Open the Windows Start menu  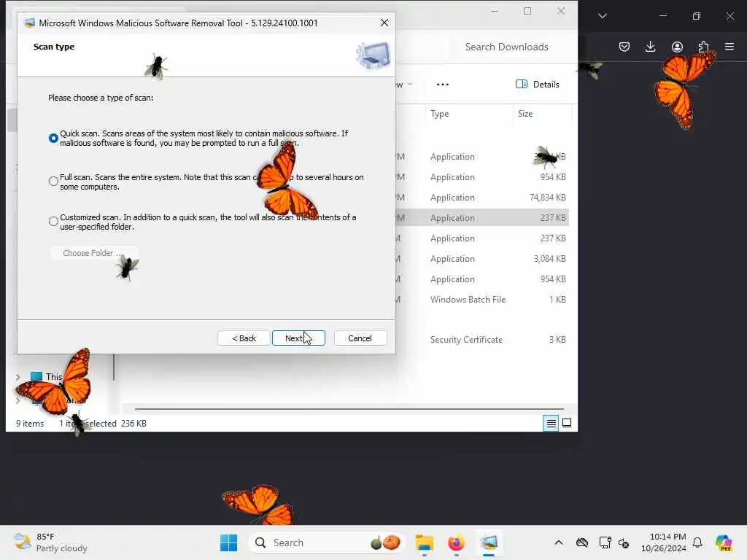point(228,542)
